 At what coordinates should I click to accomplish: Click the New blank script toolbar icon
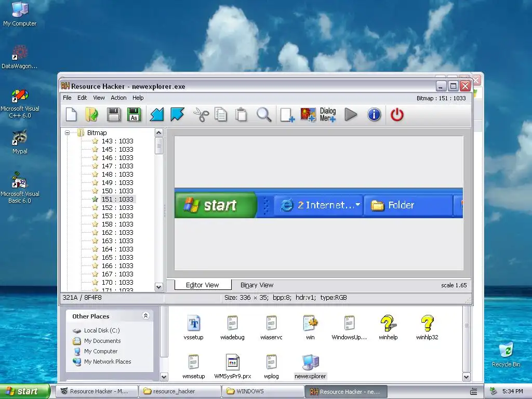(x=71, y=115)
